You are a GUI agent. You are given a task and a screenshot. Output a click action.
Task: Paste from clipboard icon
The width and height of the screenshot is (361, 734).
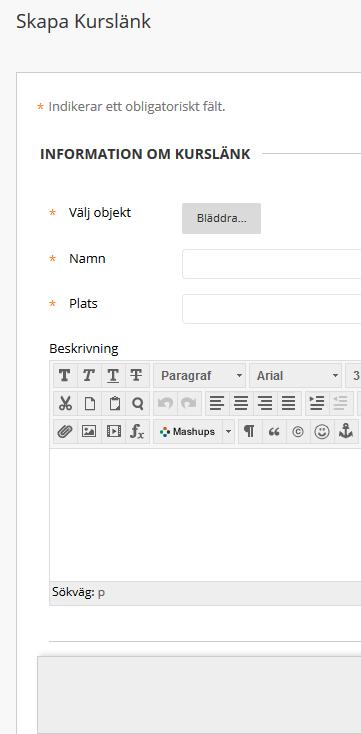[113, 404]
